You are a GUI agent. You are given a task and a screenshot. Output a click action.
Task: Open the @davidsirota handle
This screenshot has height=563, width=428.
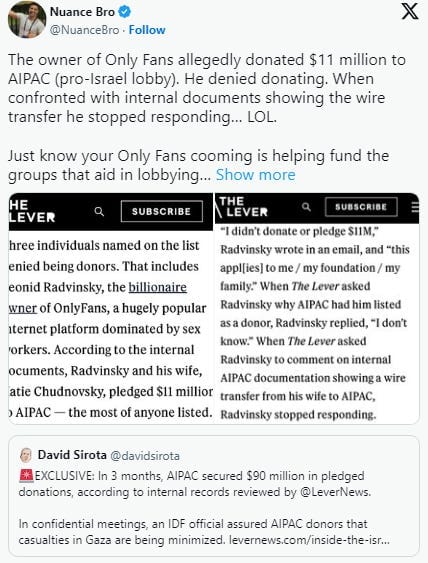pyautogui.click(x=145, y=456)
